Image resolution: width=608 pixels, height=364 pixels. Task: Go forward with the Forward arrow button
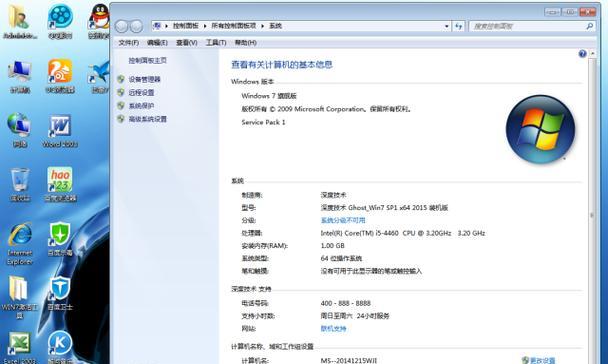[136, 26]
